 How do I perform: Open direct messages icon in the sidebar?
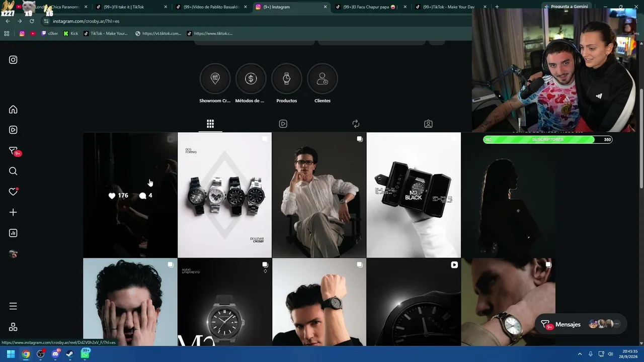coord(14,151)
